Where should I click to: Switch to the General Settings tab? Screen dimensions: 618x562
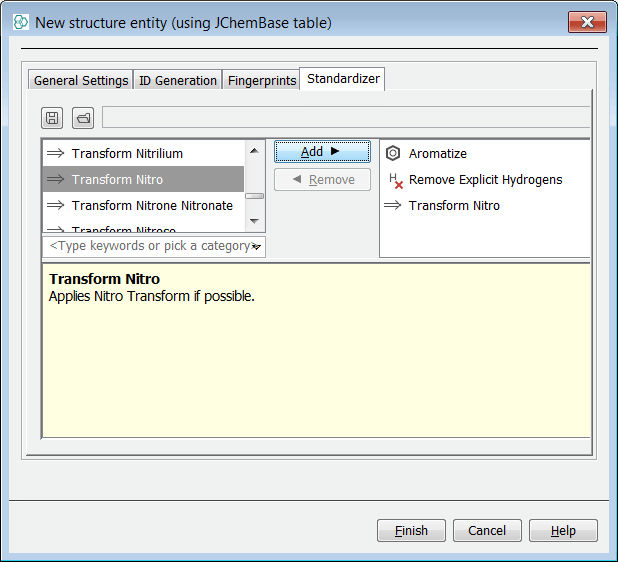[x=81, y=81]
